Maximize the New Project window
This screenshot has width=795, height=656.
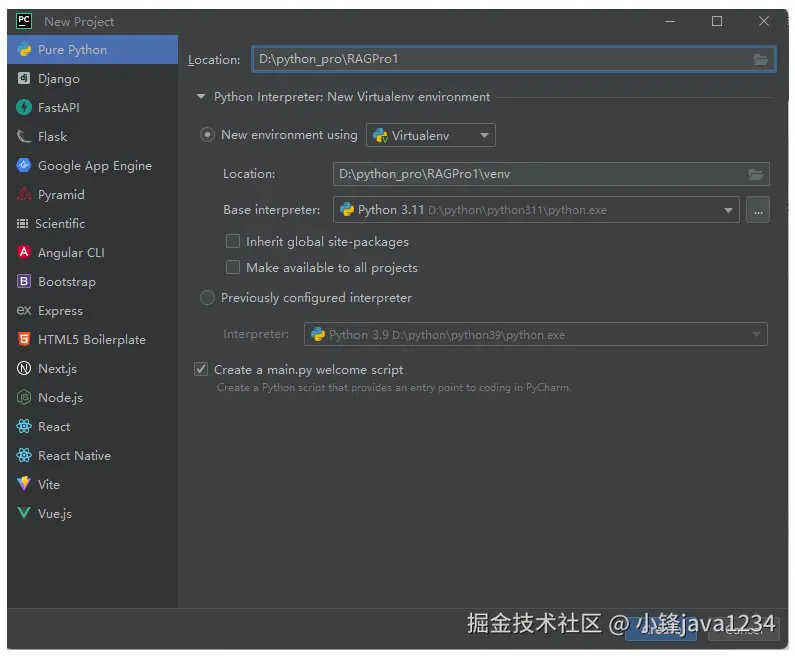(x=716, y=21)
